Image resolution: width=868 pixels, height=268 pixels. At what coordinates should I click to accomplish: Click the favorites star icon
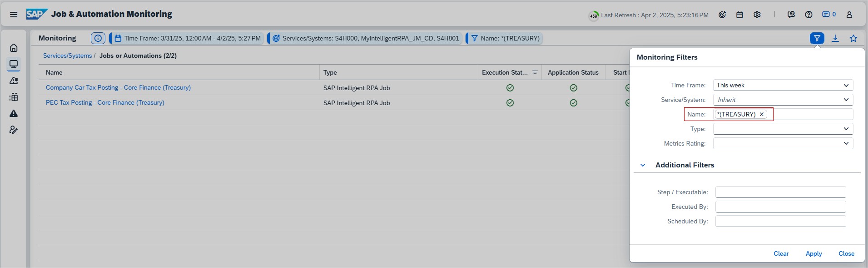point(853,38)
